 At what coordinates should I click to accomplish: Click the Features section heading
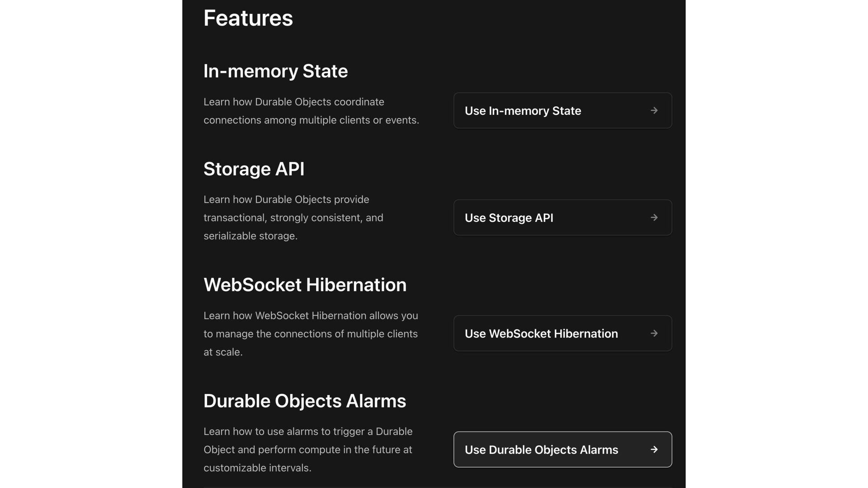(248, 18)
